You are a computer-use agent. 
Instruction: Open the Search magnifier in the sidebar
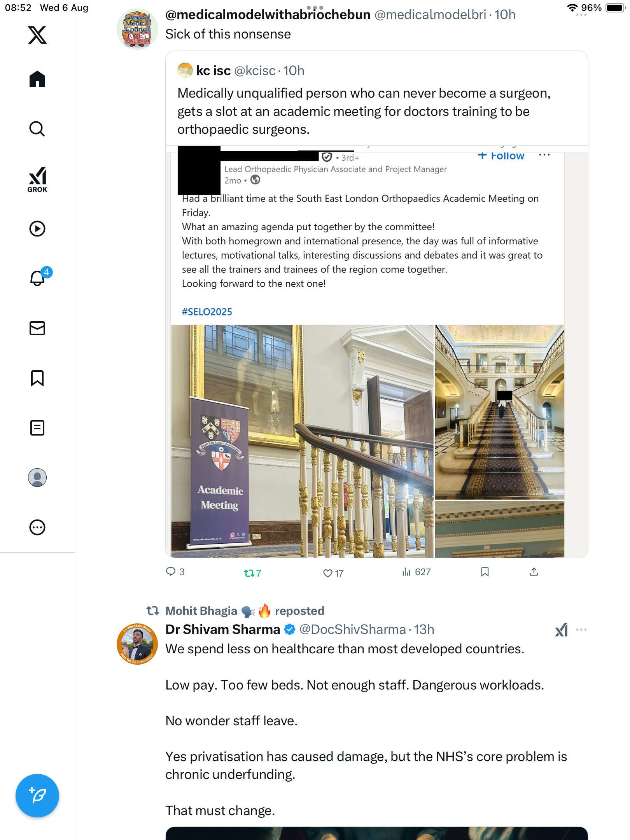(x=37, y=129)
